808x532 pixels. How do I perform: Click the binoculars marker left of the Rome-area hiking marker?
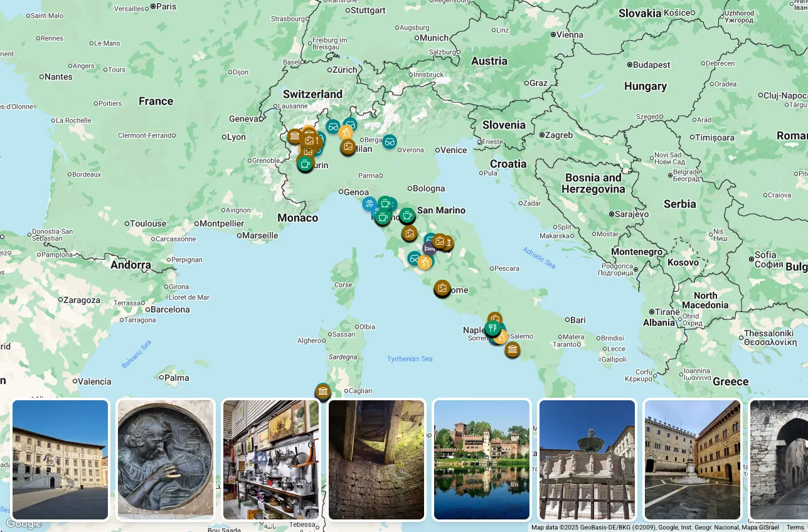pos(414,258)
